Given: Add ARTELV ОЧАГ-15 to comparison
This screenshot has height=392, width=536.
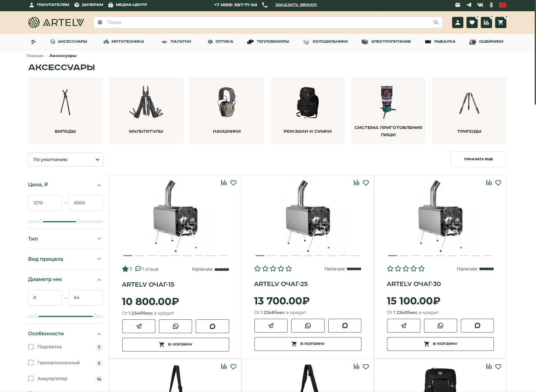Looking at the screenshot, I should [x=224, y=183].
